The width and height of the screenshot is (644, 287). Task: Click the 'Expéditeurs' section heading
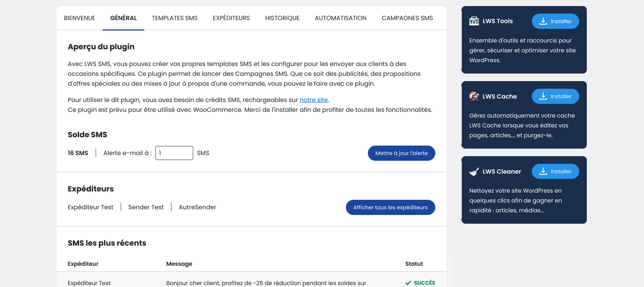[x=91, y=189]
